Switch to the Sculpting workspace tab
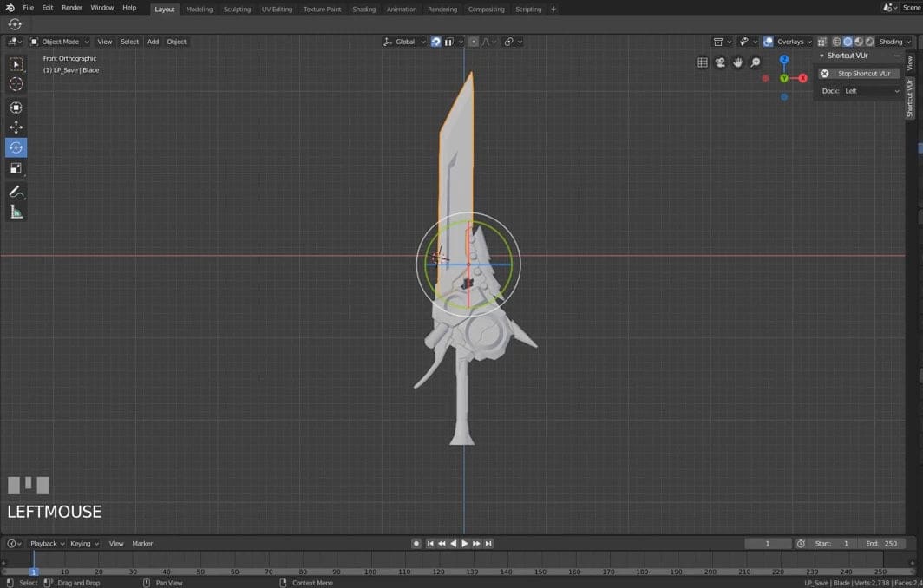Viewport: 923px width, 588px height. click(237, 10)
